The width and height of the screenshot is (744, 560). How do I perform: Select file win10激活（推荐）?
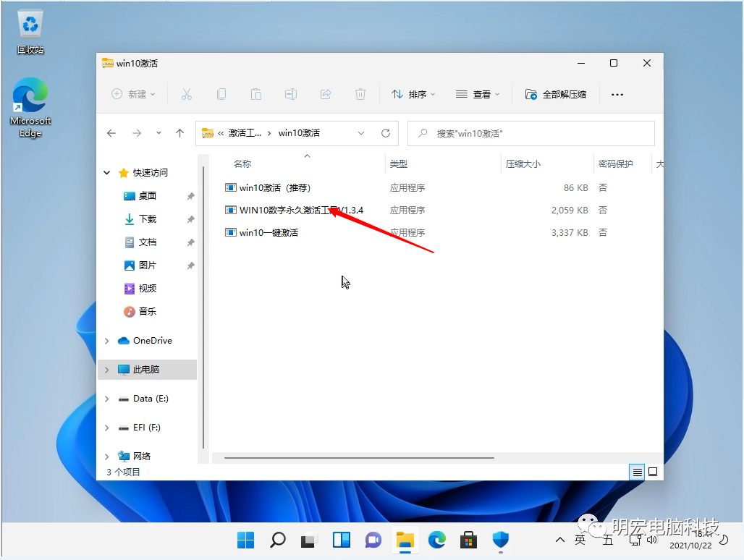[268, 188]
